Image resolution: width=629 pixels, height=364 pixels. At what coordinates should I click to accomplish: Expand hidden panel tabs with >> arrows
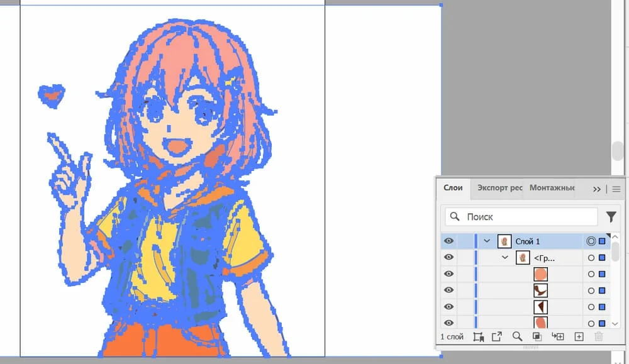(x=597, y=189)
